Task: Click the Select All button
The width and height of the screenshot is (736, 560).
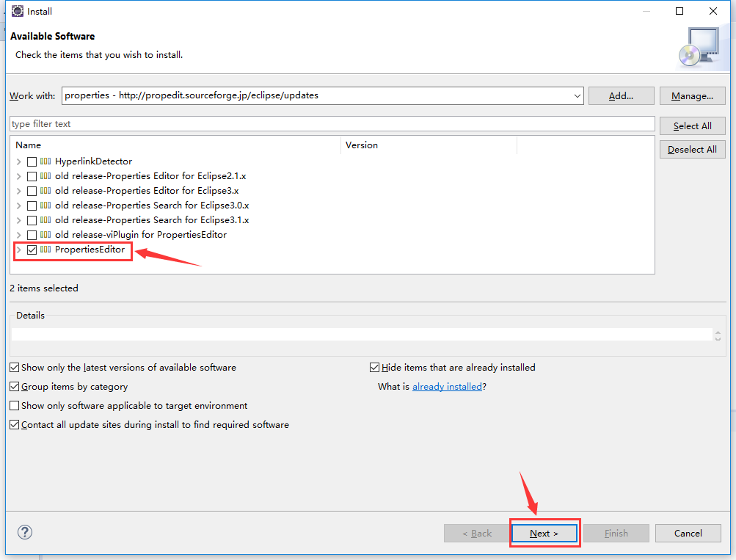Action: [x=693, y=126]
